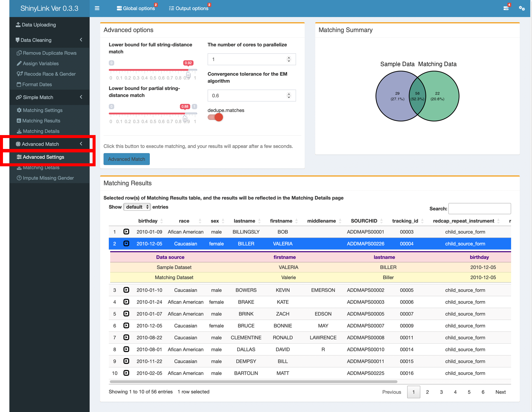Open the server tasks icon with badge 4
This screenshot has height=412, width=532.
pos(506,8)
